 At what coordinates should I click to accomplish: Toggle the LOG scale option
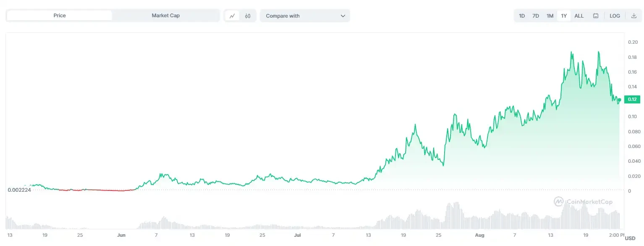click(615, 16)
